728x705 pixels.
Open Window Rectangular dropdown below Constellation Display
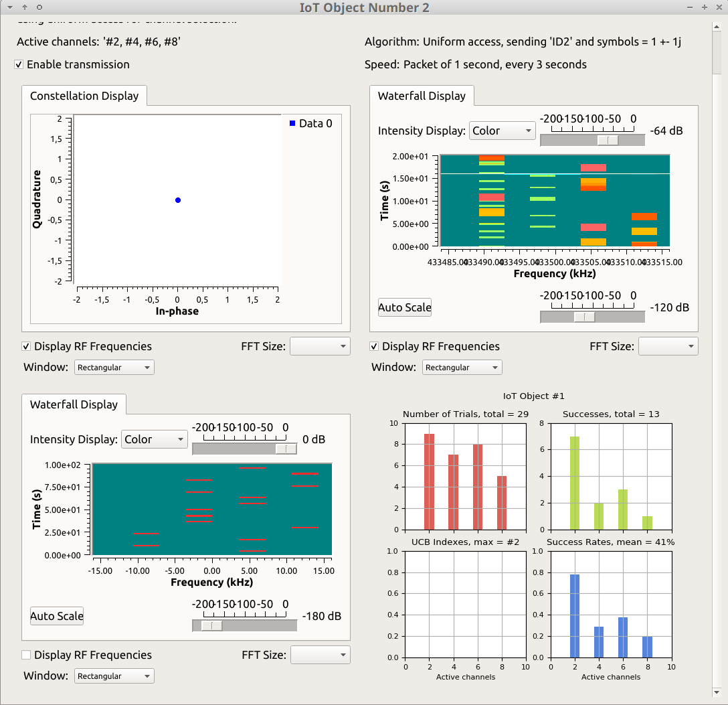coord(114,368)
